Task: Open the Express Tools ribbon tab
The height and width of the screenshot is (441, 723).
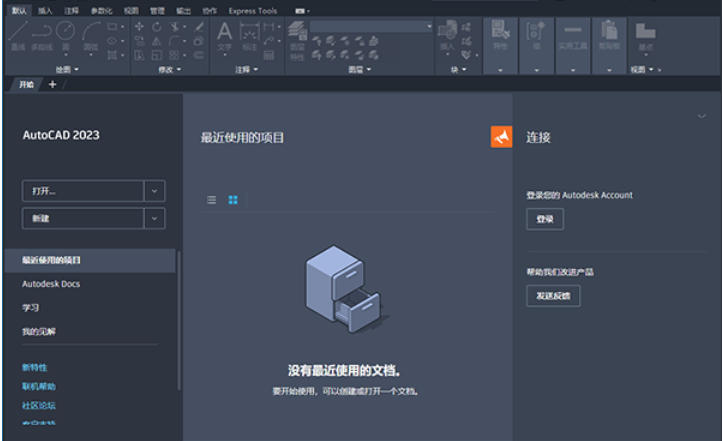Action: (252, 11)
